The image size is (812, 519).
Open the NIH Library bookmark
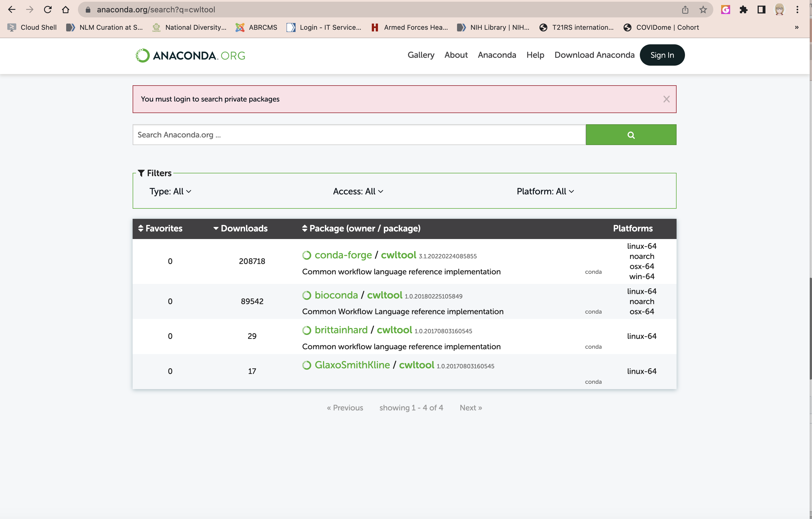[493, 27]
